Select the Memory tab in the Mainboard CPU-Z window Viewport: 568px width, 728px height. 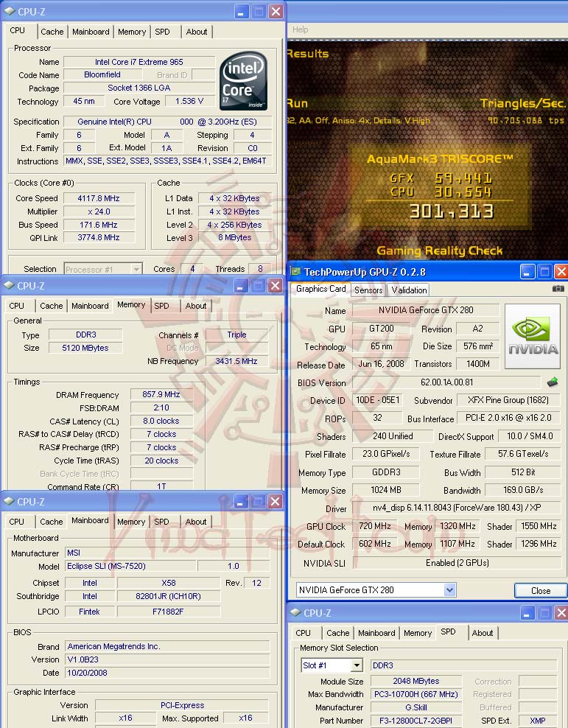[x=131, y=522]
